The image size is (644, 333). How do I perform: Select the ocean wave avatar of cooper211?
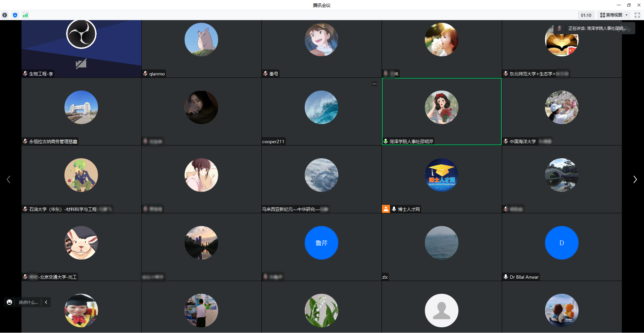coord(321,107)
